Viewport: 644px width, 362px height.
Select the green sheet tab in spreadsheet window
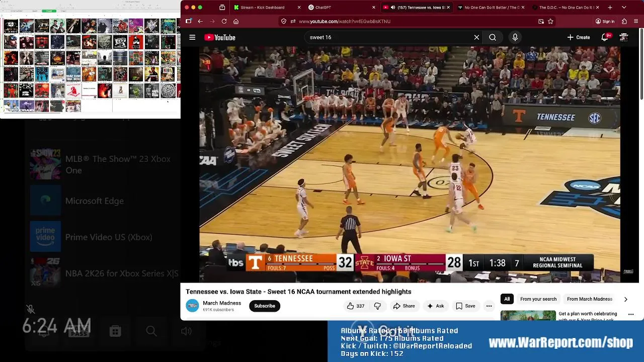49,11
